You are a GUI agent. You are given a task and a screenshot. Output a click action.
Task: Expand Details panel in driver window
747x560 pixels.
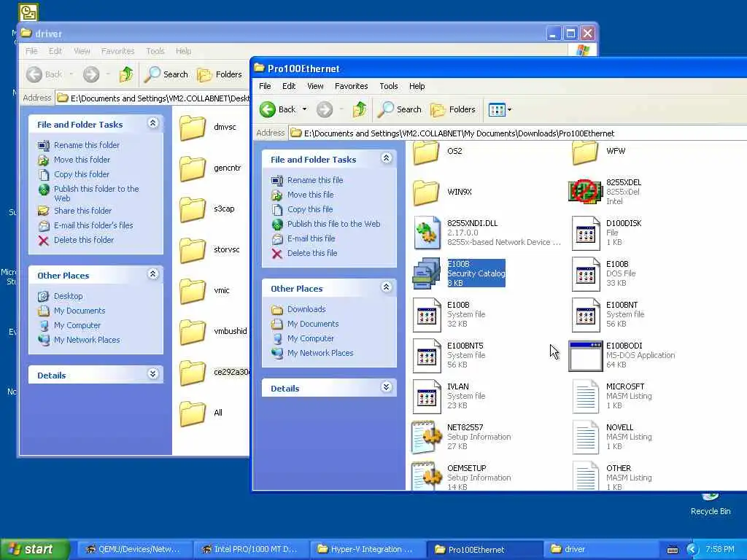click(153, 374)
